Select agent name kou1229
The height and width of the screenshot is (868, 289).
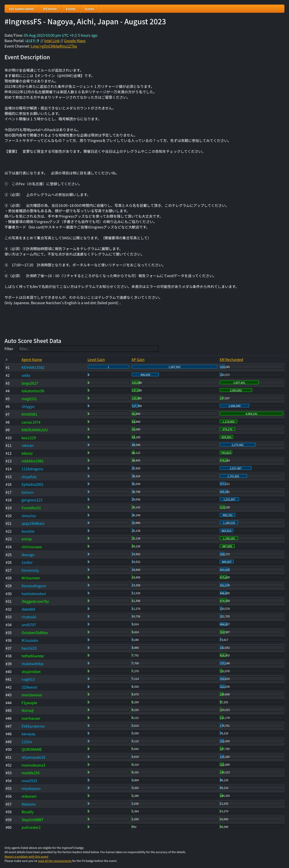29,438
